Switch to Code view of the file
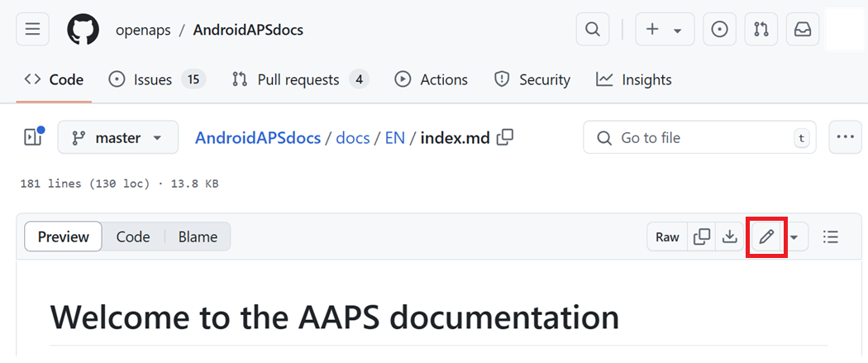868x363 pixels. pyautogui.click(x=133, y=236)
